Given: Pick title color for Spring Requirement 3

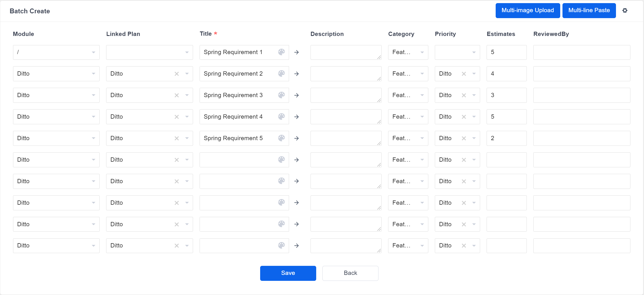Looking at the screenshot, I should click(x=281, y=95).
